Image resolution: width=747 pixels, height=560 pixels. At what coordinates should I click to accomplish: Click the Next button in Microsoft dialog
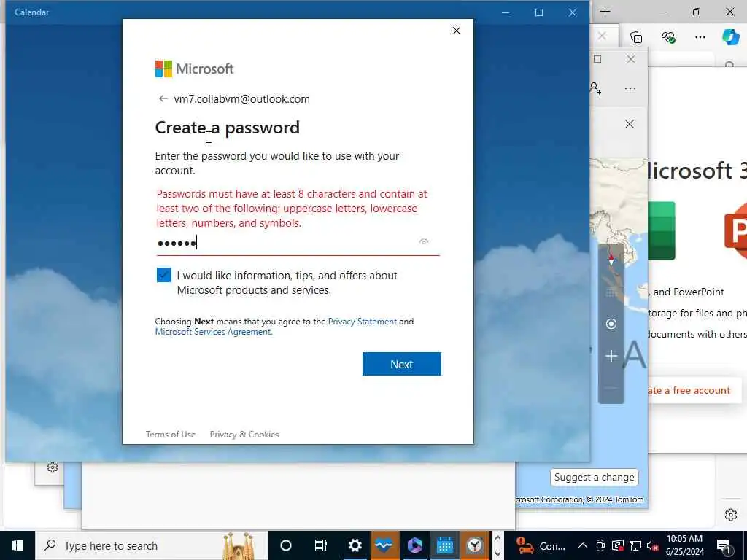point(402,364)
